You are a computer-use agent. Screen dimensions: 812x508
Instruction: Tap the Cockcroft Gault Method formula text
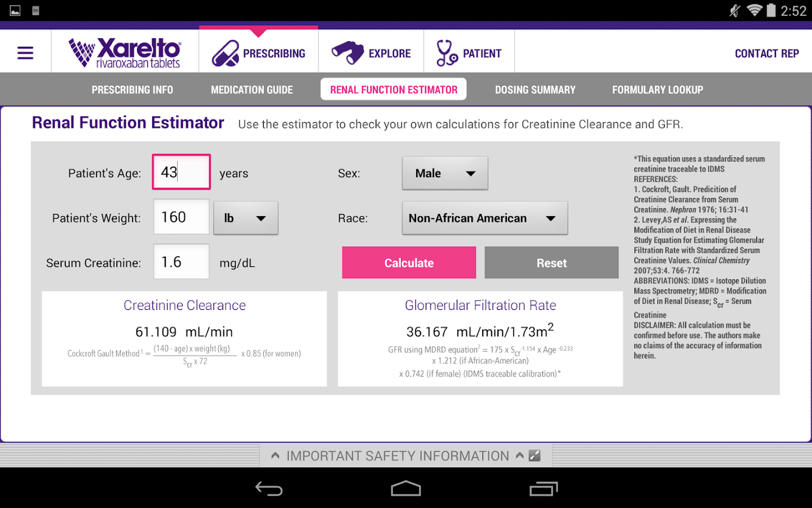pyautogui.click(x=184, y=356)
